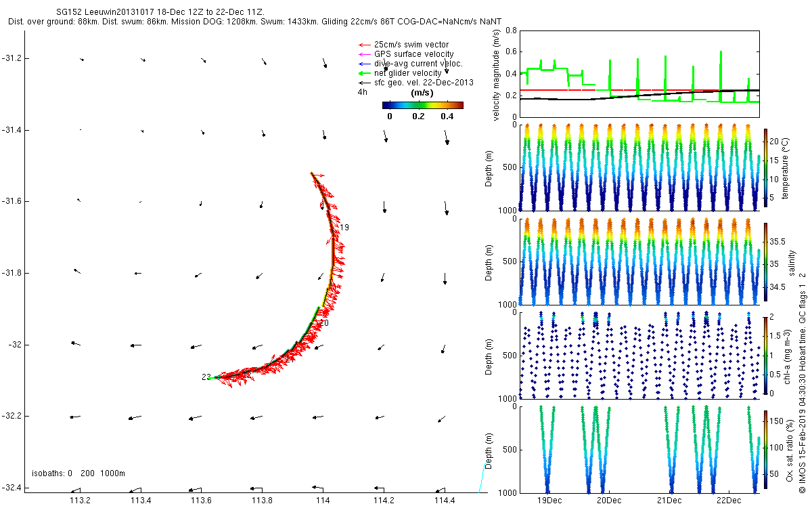The image size is (812, 508).
Task: Click 'Depth (m)' label of the chl-a panel
Action: 489,355
